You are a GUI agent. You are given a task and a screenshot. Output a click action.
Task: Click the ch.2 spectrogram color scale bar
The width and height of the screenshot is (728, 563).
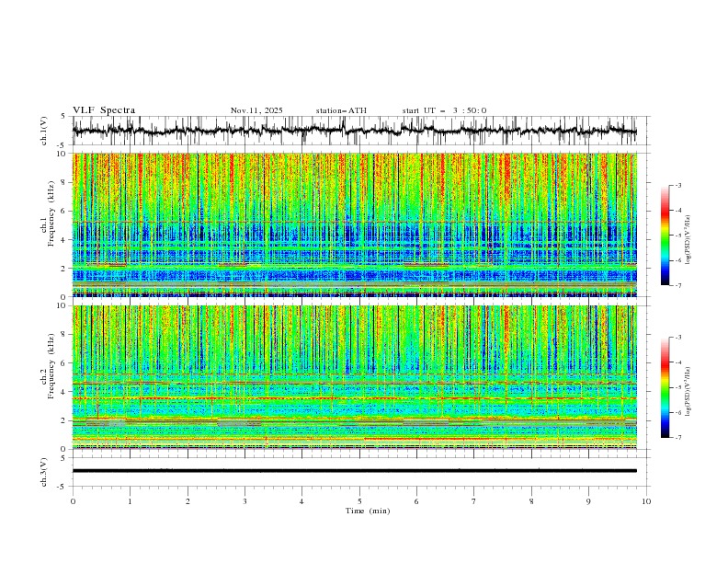pos(665,387)
